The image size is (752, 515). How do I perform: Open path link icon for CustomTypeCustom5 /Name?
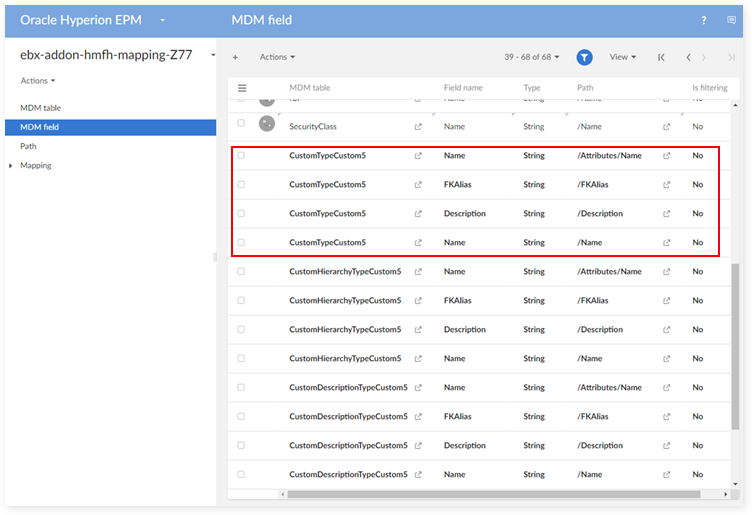pyautogui.click(x=667, y=243)
